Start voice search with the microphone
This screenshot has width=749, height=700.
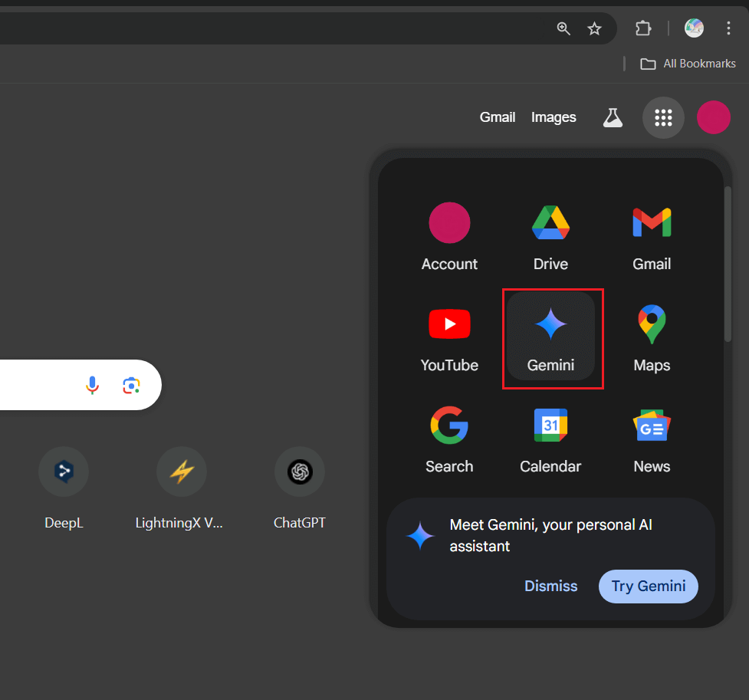pyautogui.click(x=92, y=385)
